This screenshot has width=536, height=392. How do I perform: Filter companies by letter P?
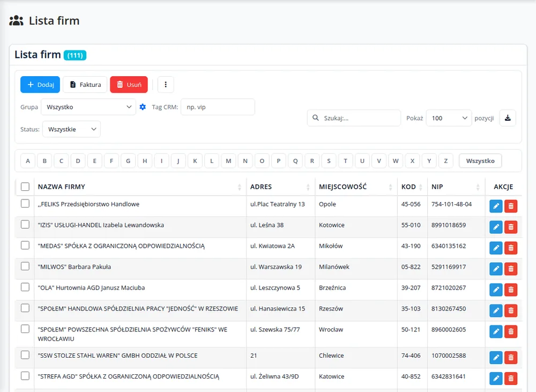[279, 161]
